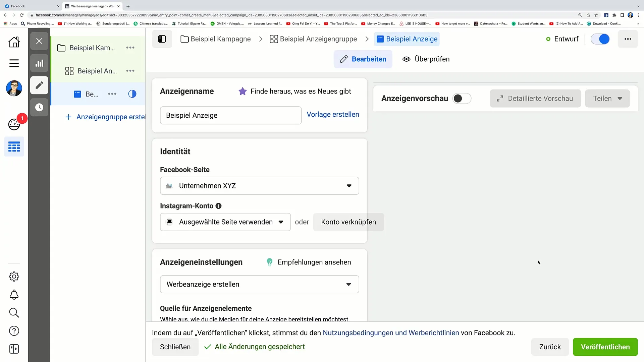Switch to Überprüfen tab
The image size is (644, 362).
pos(426,59)
